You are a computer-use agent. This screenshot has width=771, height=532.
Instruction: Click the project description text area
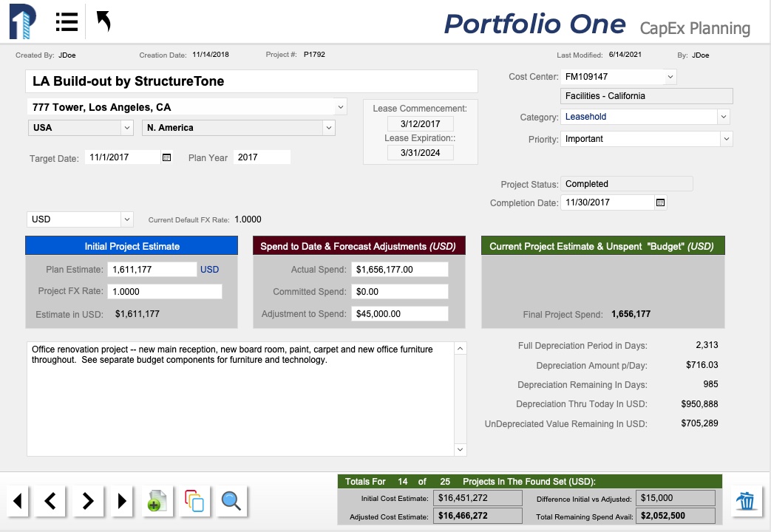click(240, 399)
